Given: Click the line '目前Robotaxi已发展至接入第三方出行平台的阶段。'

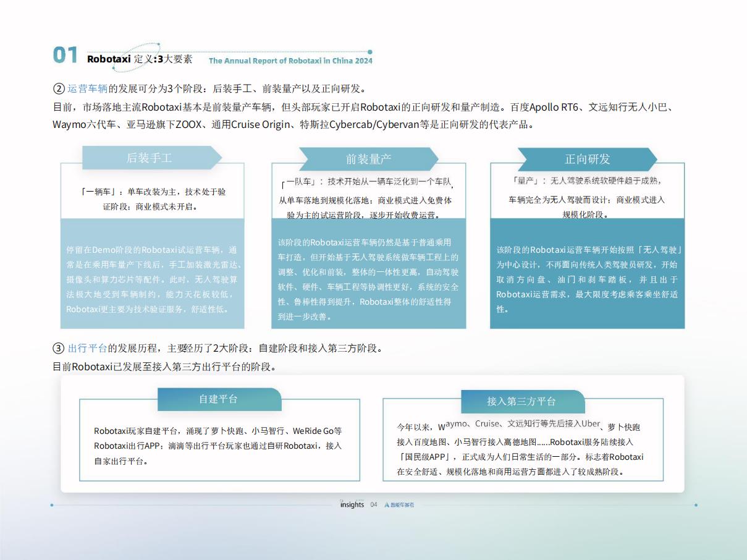Looking at the screenshot, I should point(164,367).
